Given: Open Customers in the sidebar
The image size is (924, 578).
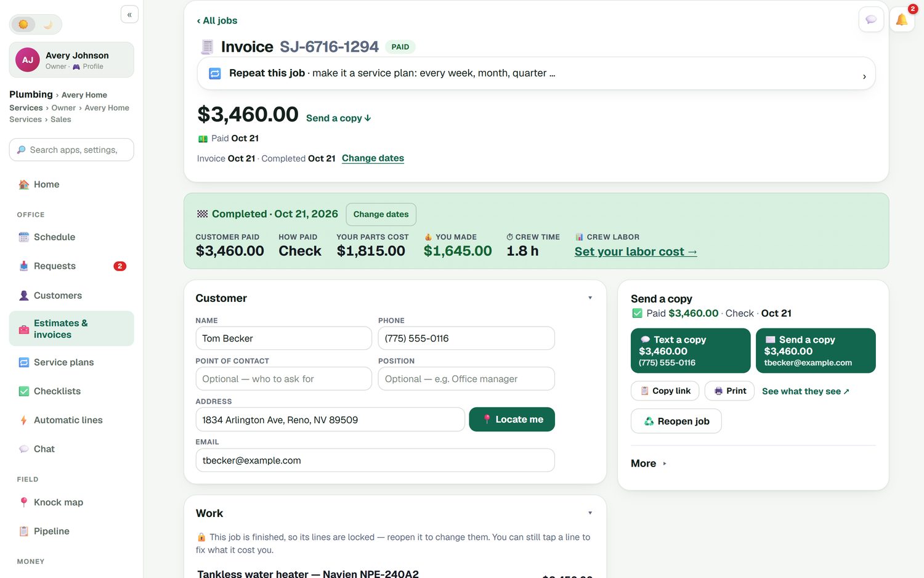Looking at the screenshot, I should click(x=71, y=296).
